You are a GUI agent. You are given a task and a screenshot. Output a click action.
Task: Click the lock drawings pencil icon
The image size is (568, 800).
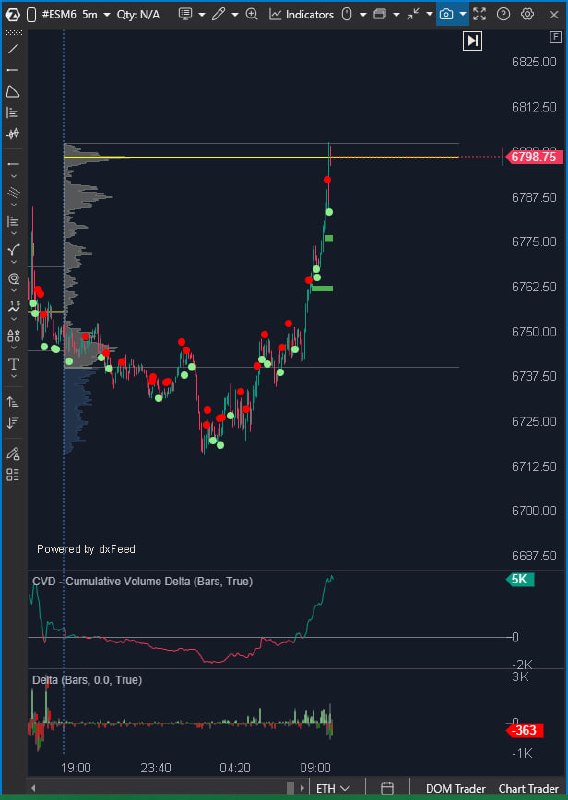(13, 453)
